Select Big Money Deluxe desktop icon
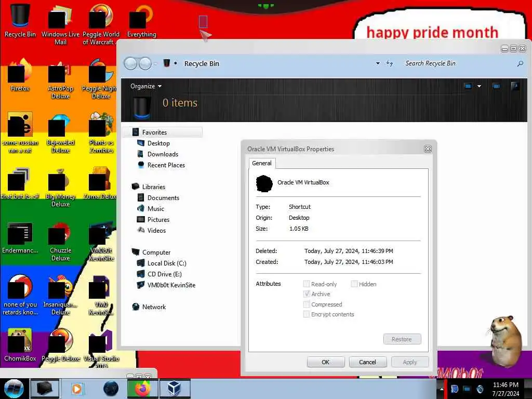This screenshot has height=399, width=532. point(60,187)
